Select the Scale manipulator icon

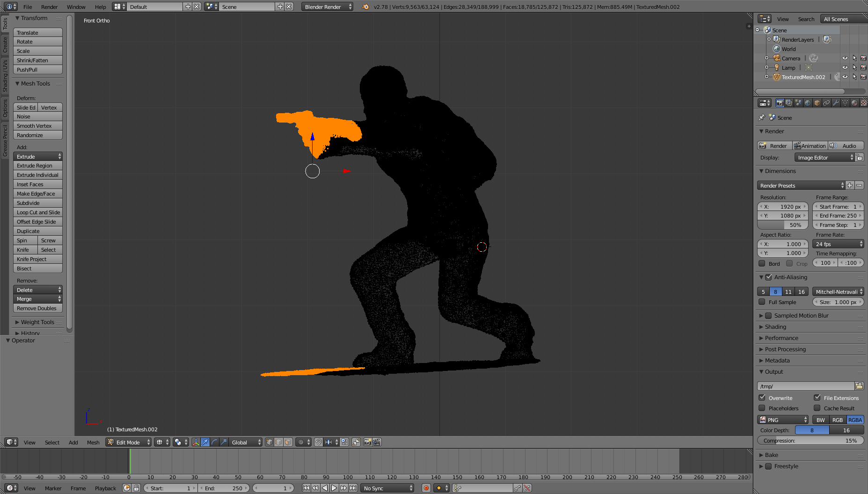click(x=224, y=442)
